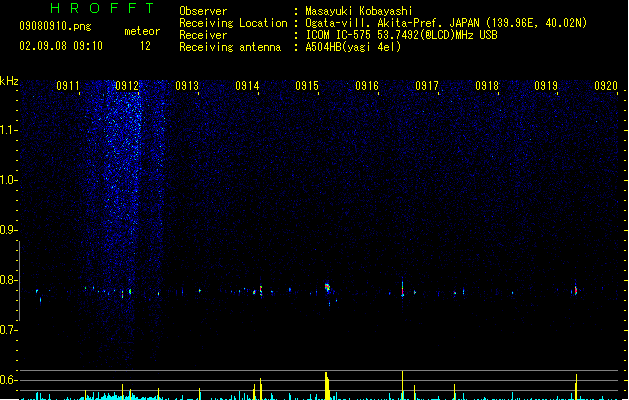
Task: Click the 0913 time marker
Action: point(187,86)
